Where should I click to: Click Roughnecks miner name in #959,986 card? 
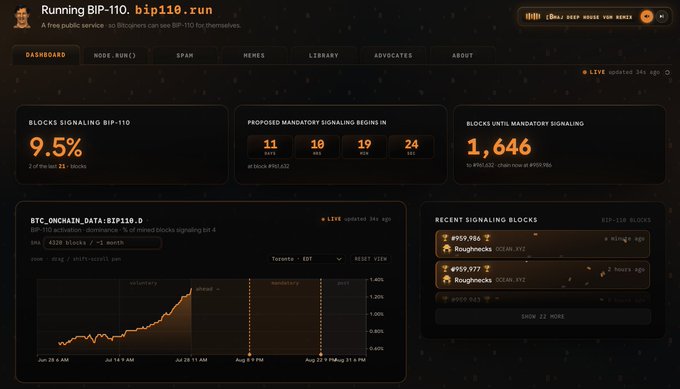point(473,249)
